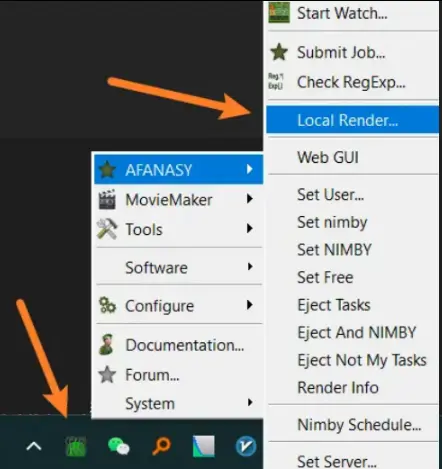
Task: Click the Documentation soldier icon
Action: click(107, 344)
